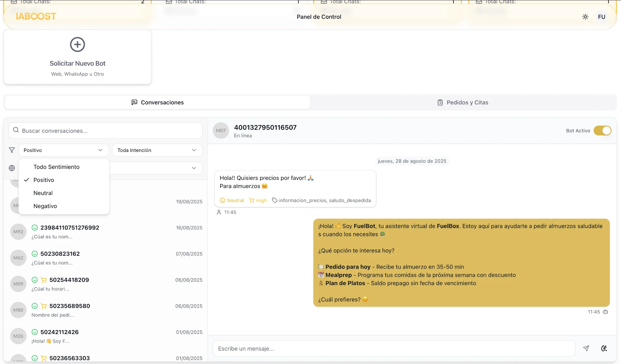The image size is (621, 364).
Task: Open AI assistant via brain icon
Action: pyautogui.click(x=604, y=348)
